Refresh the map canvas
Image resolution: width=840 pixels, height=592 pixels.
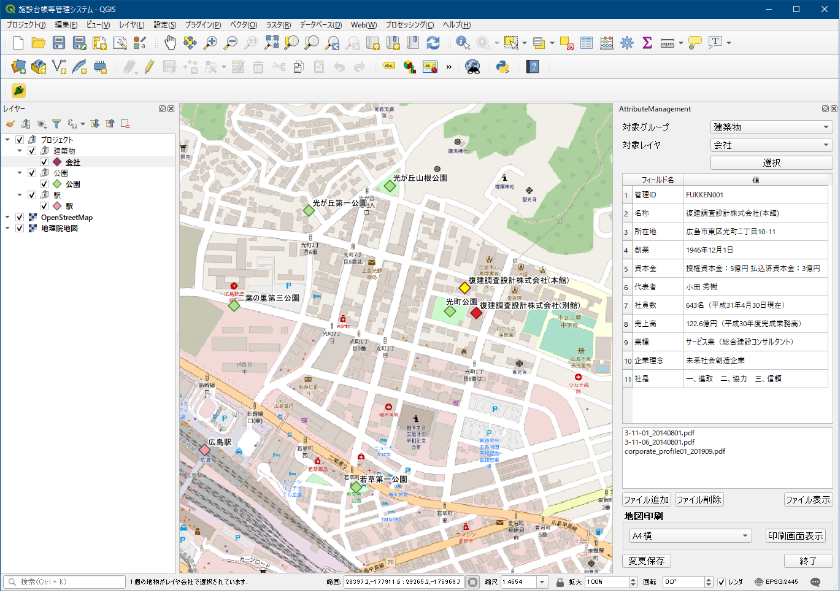[x=433, y=43]
